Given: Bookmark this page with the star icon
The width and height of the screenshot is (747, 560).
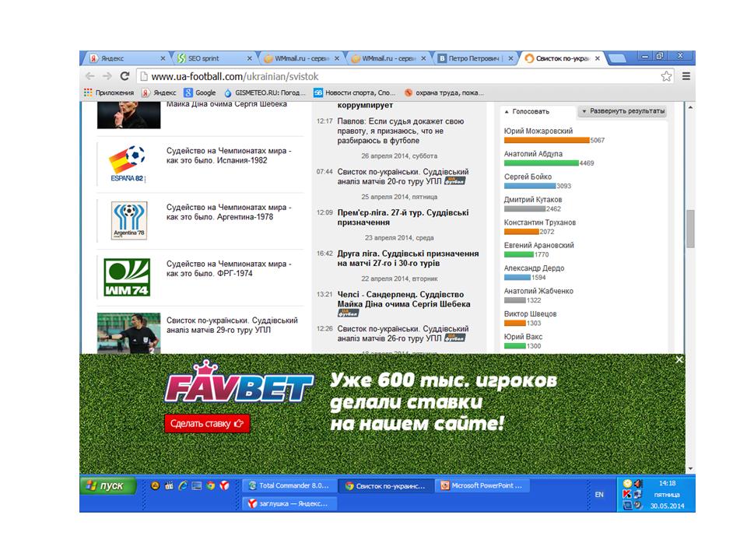Looking at the screenshot, I should click(x=666, y=76).
